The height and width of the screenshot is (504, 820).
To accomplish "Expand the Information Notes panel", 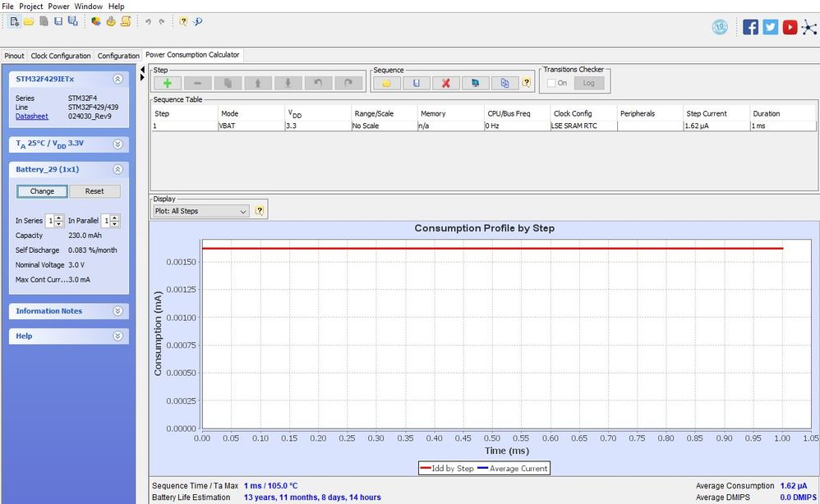I will pos(118,311).
